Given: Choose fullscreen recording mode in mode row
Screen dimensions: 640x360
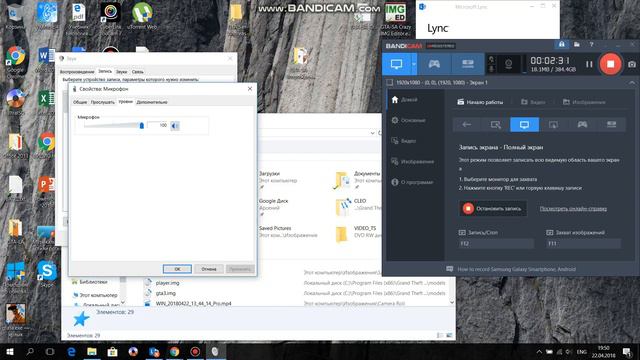Looking at the screenshot, I should [x=524, y=124].
